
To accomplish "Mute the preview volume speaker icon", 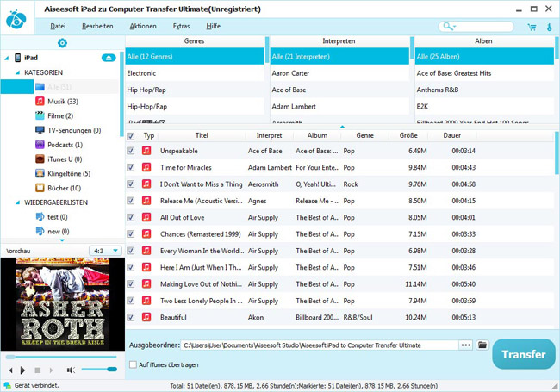I will click(71, 370).
